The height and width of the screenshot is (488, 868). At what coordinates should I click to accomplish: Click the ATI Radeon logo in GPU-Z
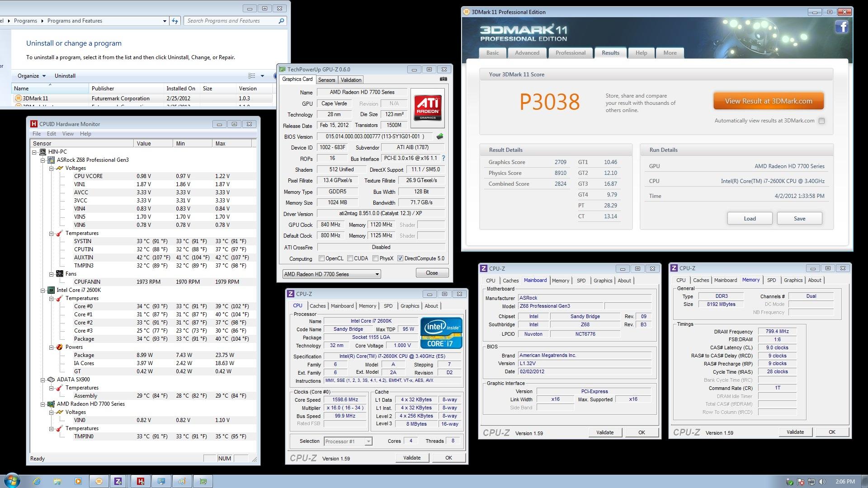tap(428, 108)
